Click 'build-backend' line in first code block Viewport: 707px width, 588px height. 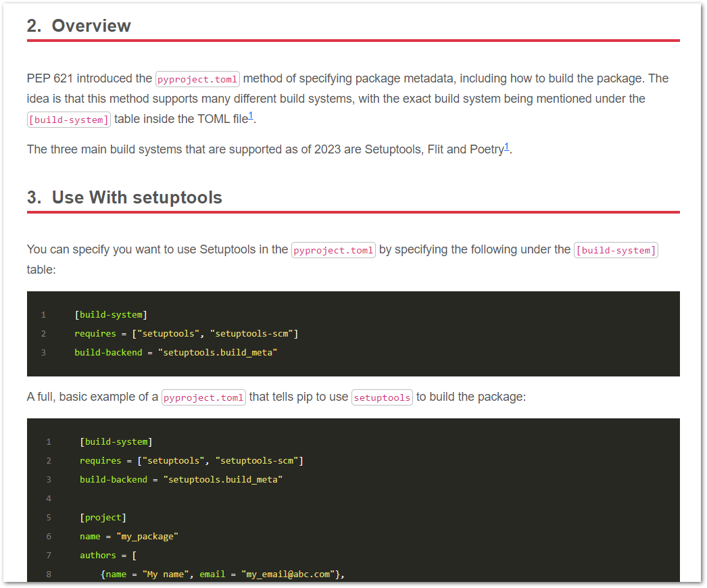tap(176, 352)
